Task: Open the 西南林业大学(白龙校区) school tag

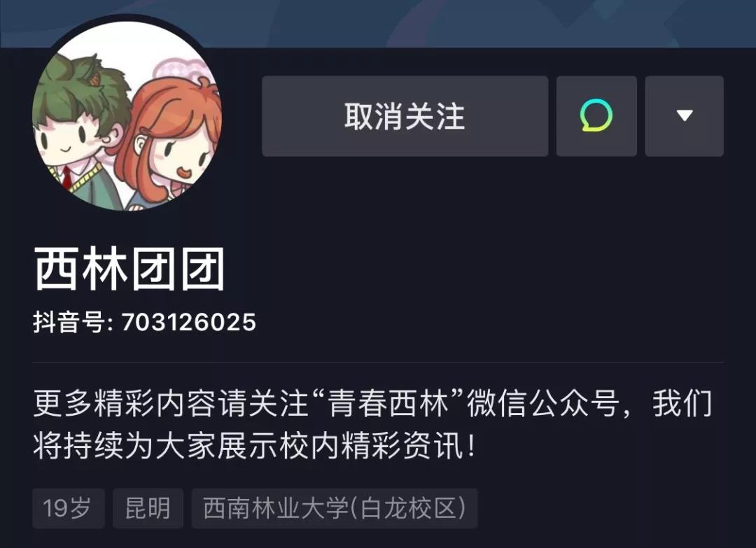Action: point(335,508)
